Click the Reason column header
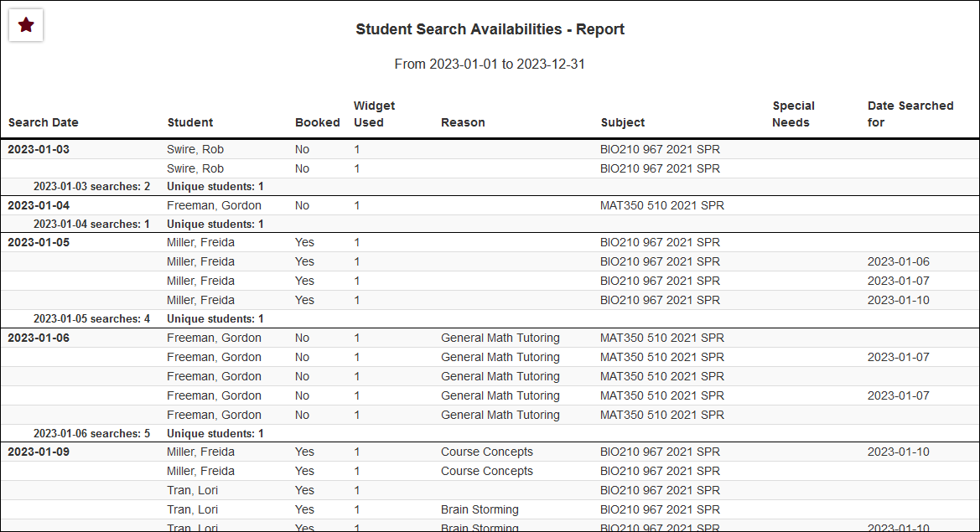 click(x=463, y=122)
